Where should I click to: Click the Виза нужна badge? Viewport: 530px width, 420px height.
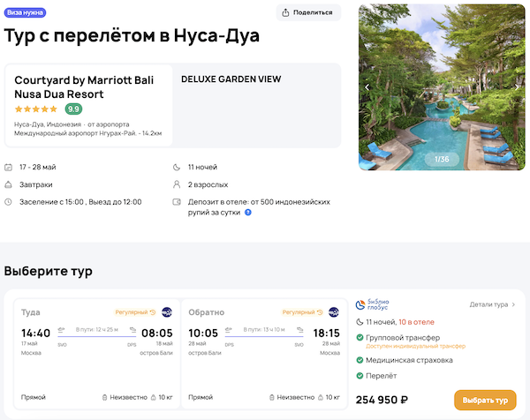[x=26, y=12]
